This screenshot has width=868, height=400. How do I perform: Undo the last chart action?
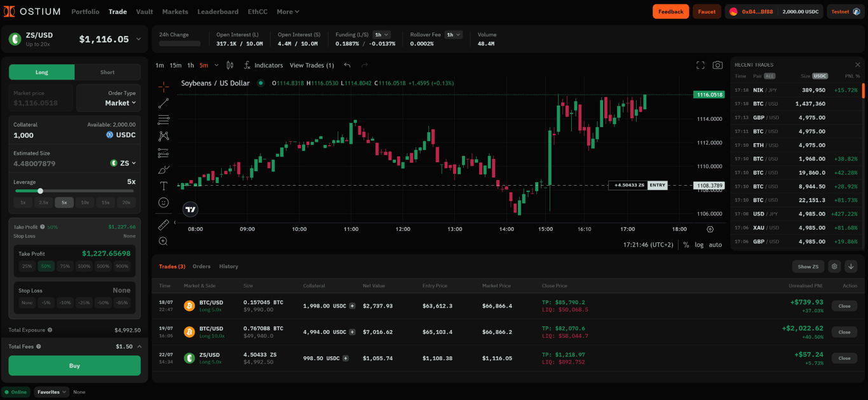click(x=347, y=66)
